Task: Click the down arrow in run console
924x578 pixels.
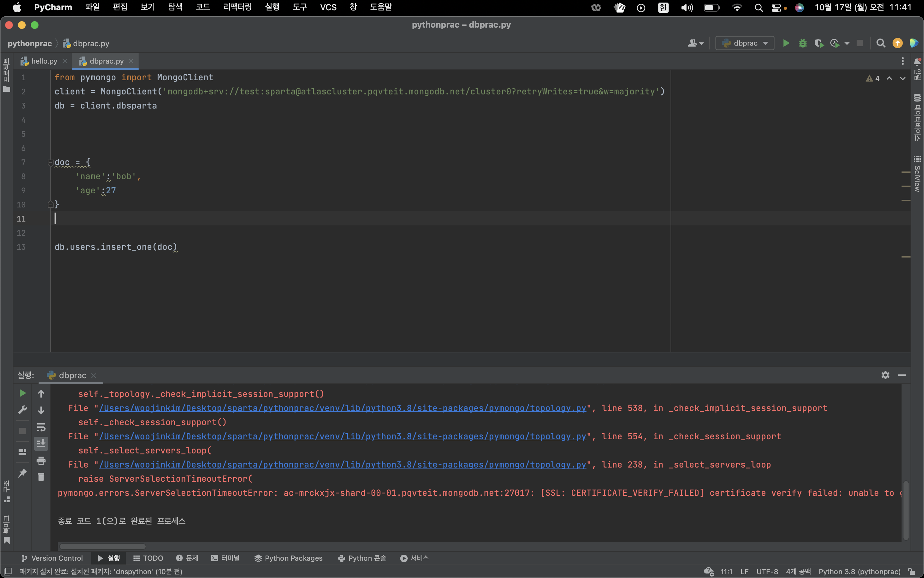Action: pyautogui.click(x=41, y=411)
